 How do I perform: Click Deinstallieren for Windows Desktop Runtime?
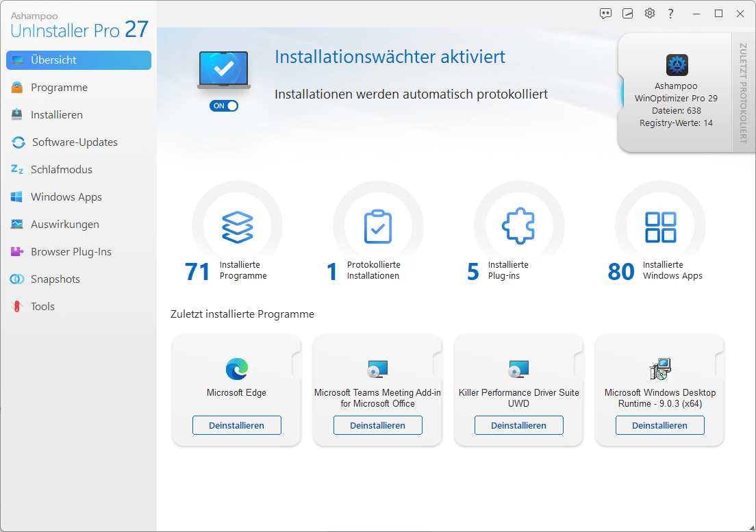tap(660, 425)
